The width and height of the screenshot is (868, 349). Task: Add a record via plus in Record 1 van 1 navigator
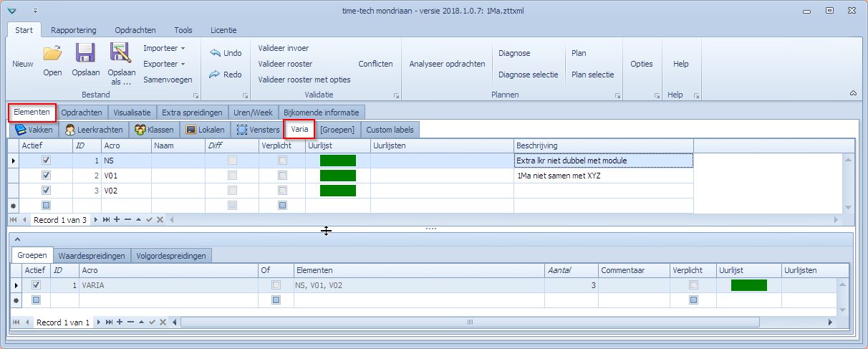(120, 322)
